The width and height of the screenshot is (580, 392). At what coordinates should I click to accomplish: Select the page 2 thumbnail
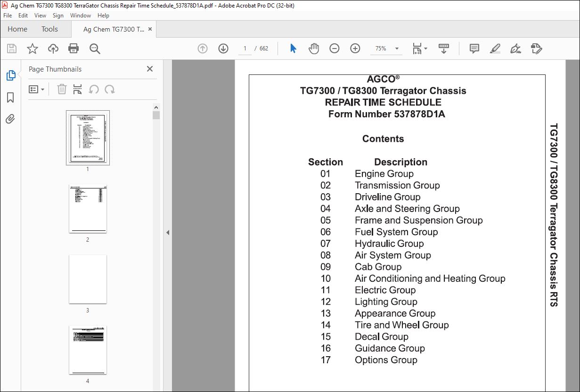(88, 208)
